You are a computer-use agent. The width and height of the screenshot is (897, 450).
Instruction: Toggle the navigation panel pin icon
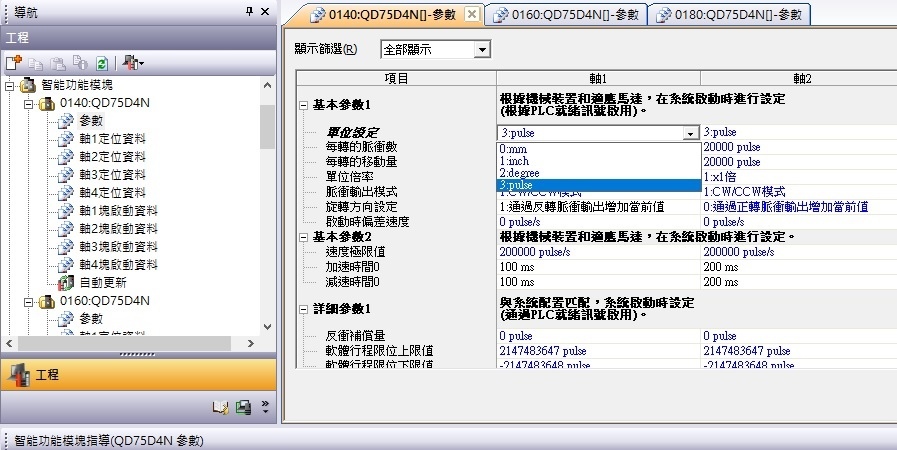pos(249,11)
